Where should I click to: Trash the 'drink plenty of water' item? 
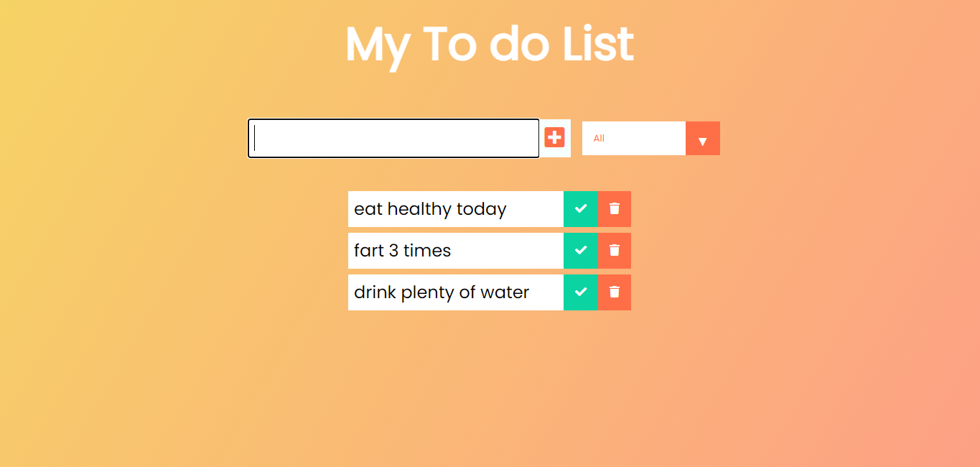coord(615,292)
